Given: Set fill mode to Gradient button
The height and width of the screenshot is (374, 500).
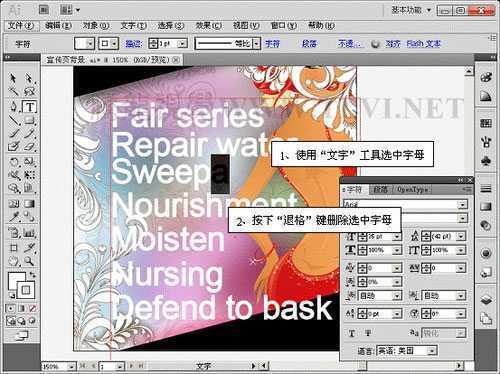Looking at the screenshot, I should click(x=22, y=308).
